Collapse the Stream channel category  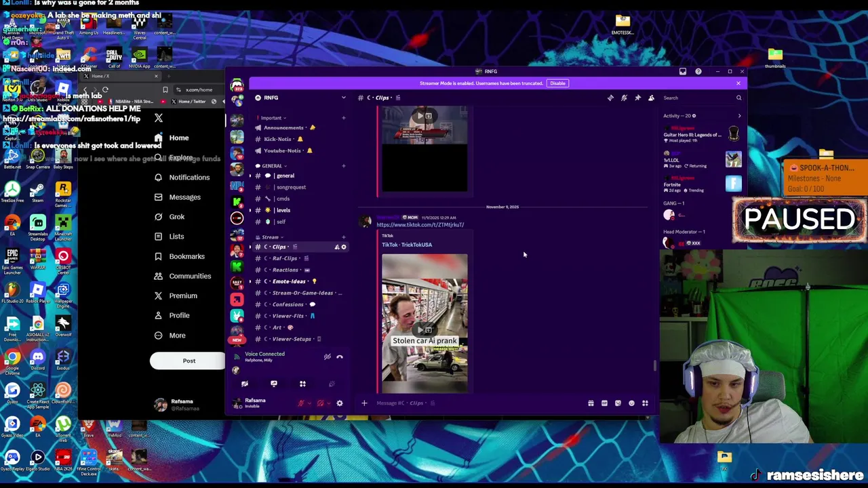pyautogui.click(x=269, y=237)
